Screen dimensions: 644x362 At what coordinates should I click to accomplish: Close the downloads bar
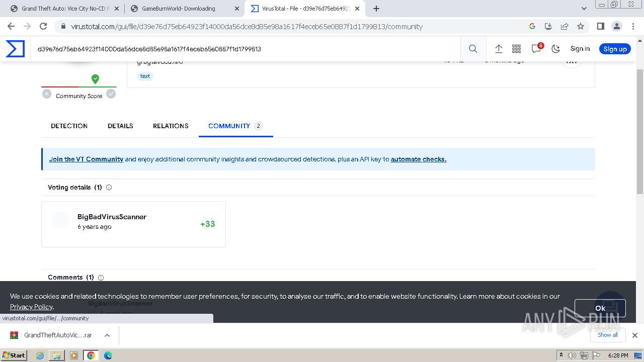[634, 335]
